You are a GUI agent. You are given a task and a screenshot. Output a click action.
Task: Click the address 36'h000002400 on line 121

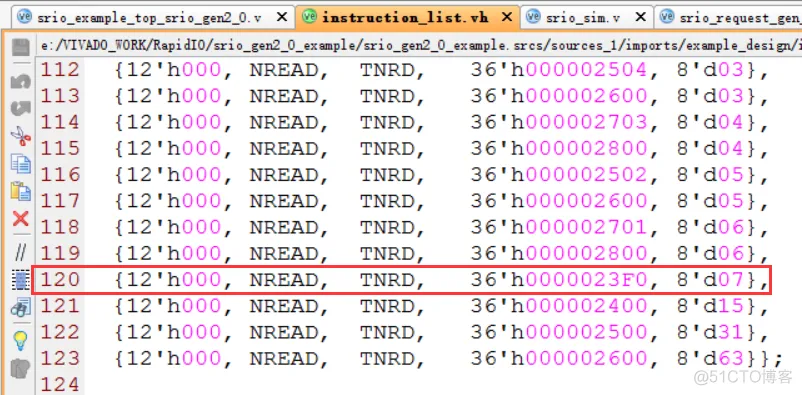click(x=559, y=306)
